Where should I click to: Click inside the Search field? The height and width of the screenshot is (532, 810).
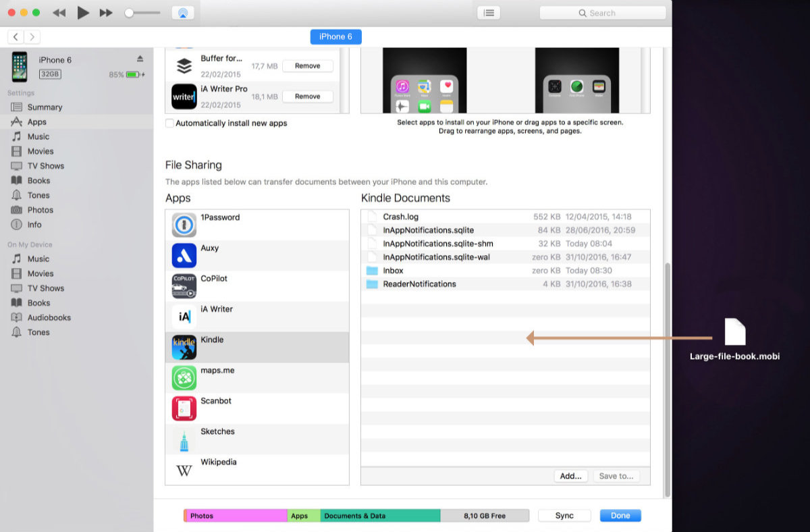click(x=602, y=12)
